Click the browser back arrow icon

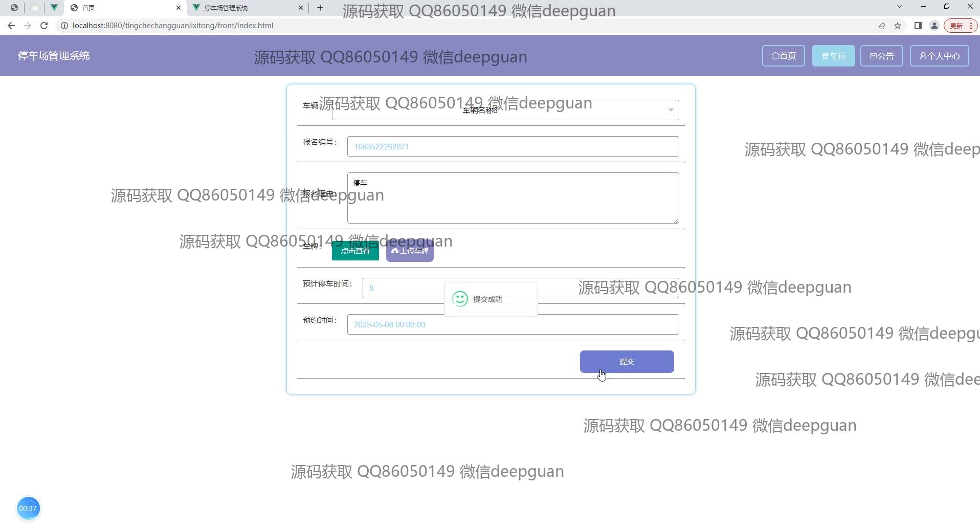pyautogui.click(x=11, y=26)
